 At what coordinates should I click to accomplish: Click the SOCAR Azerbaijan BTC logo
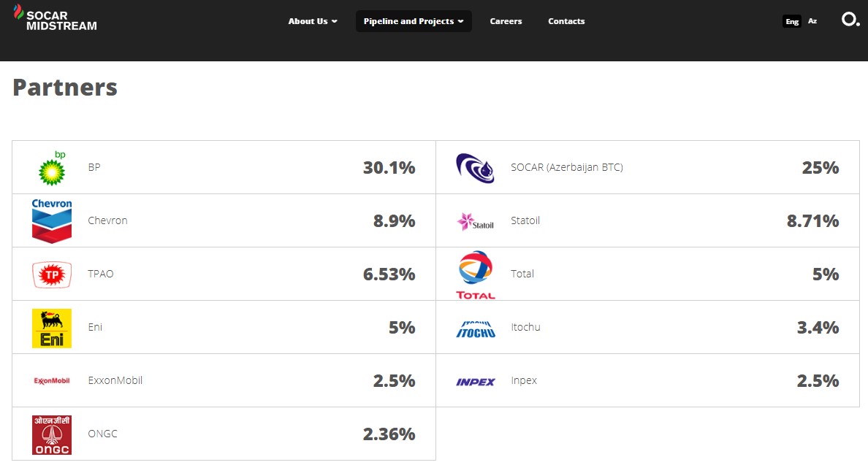pyautogui.click(x=475, y=168)
